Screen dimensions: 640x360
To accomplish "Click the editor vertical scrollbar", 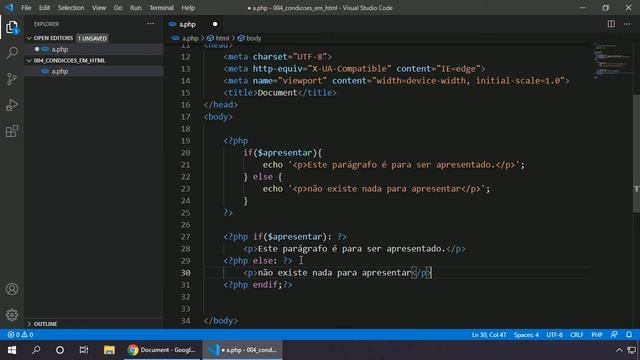I will pyautogui.click(x=636, y=153).
